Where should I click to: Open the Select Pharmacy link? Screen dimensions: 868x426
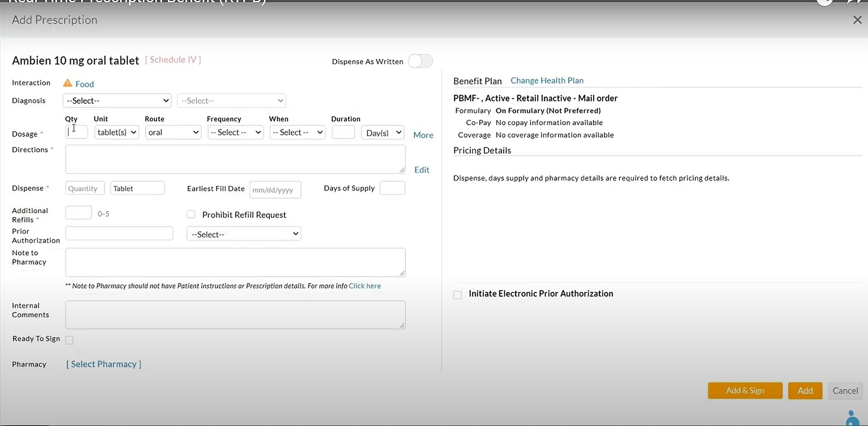tap(104, 364)
